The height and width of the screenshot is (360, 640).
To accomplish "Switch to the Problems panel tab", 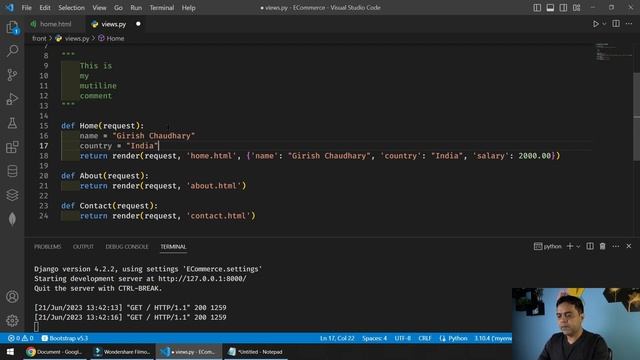I will [x=48, y=247].
